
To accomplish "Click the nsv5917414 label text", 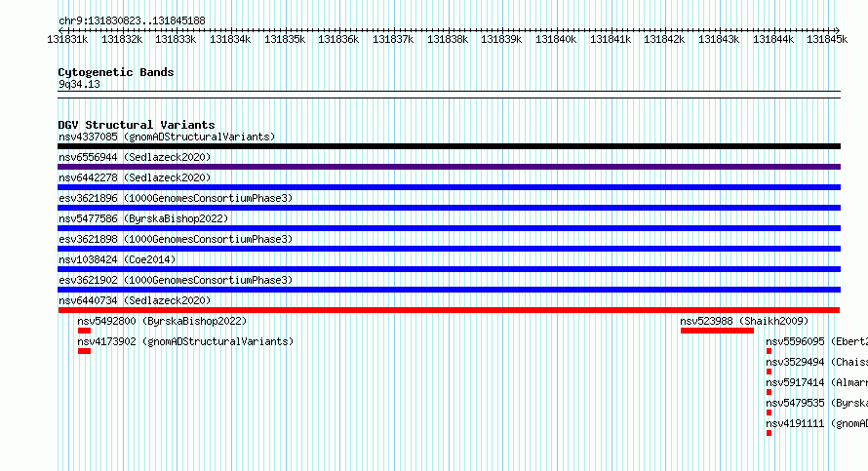I will coord(816,382).
